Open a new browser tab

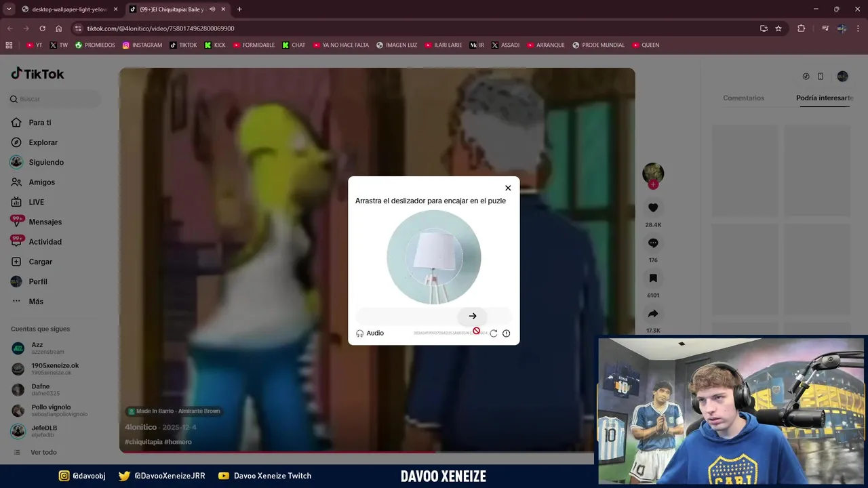239,9
